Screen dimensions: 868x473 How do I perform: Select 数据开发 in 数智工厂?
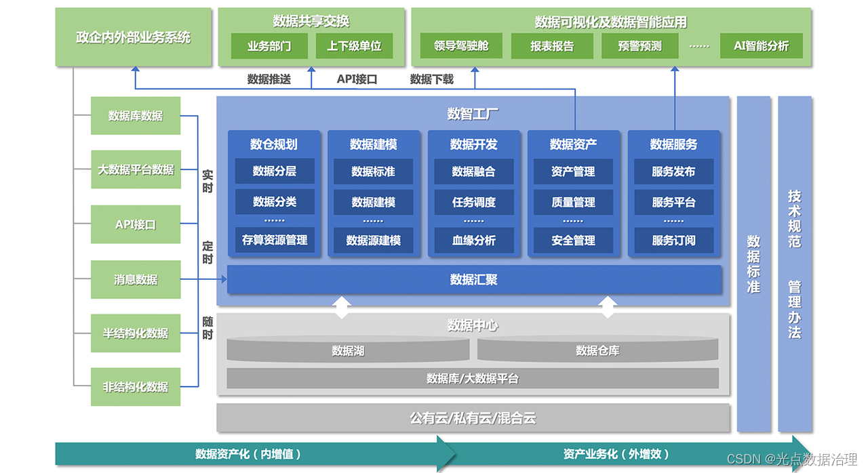(x=473, y=144)
